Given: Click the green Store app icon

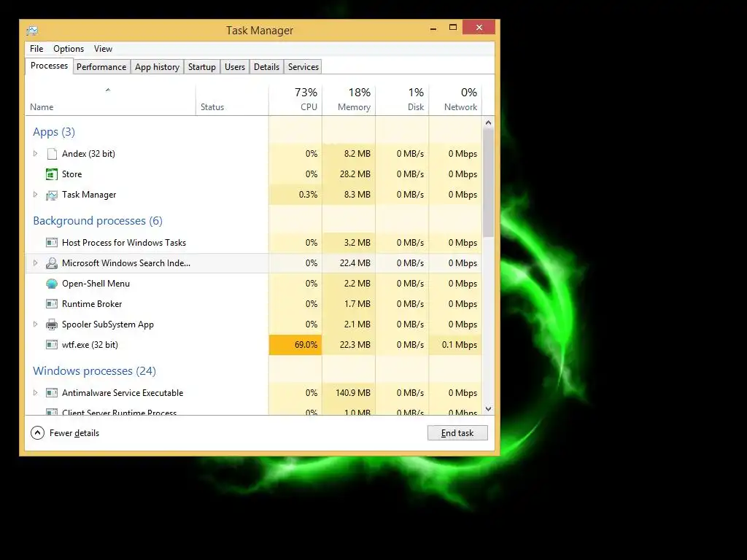Looking at the screenshot, I should [52, 174].
